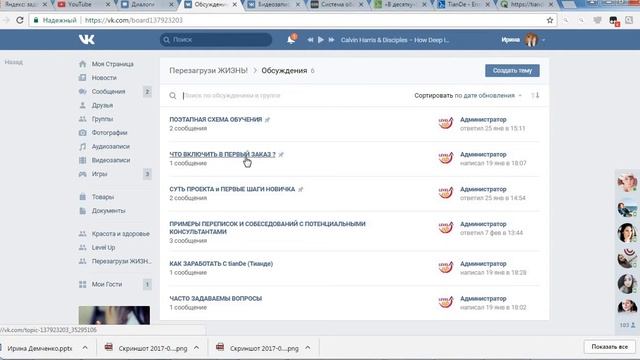Viewport: 640px width, 360px height.
Task: Click profile photo thumbnail below sidebar
Action: [114, 315]
